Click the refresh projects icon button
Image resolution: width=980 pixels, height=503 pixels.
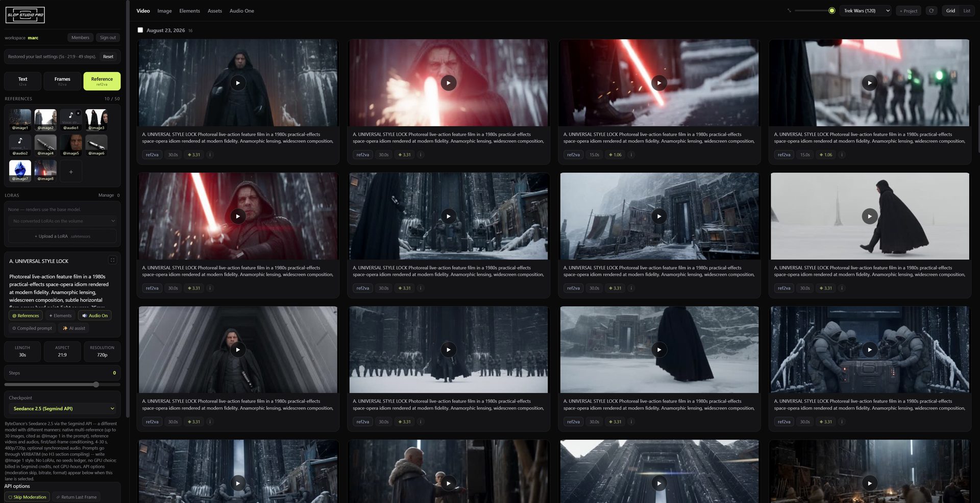point(932,11)
